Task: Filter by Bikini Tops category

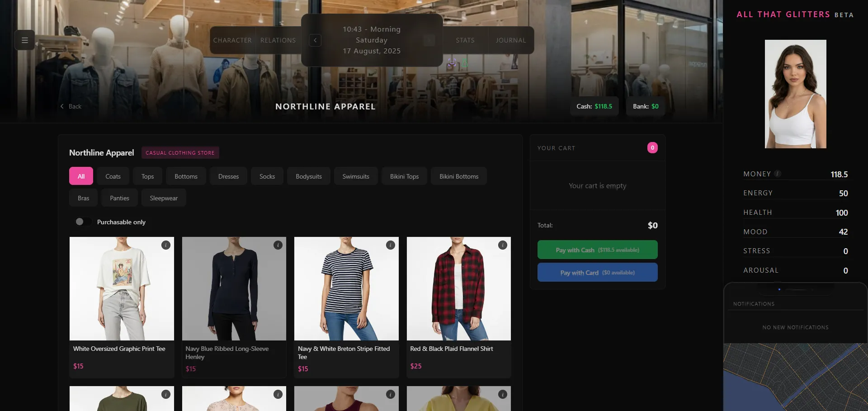Action: pyautogui.click(x=405, y=176)
